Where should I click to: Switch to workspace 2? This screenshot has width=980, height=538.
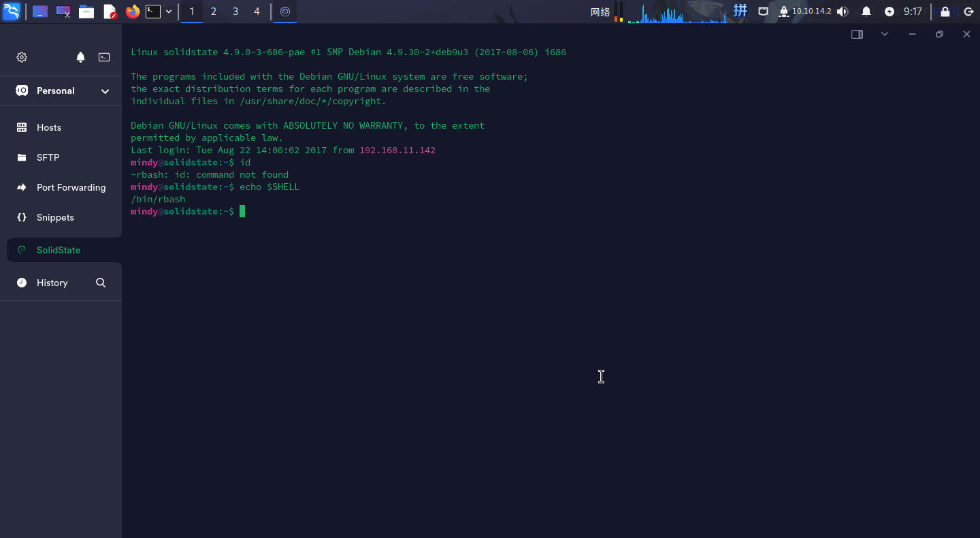(214, 12)
